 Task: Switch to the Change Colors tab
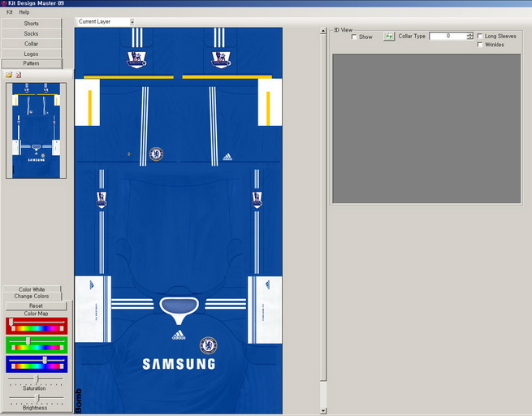pyautogui.click(x=32, y=297)
